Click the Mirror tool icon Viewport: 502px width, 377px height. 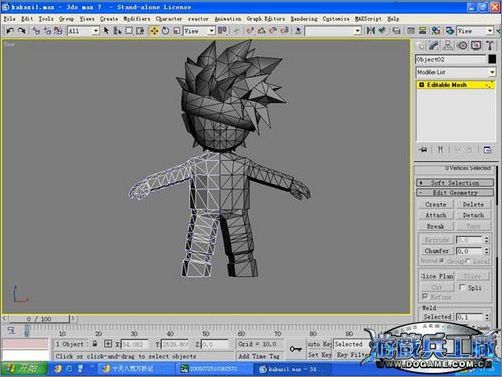tap(370, 31)
